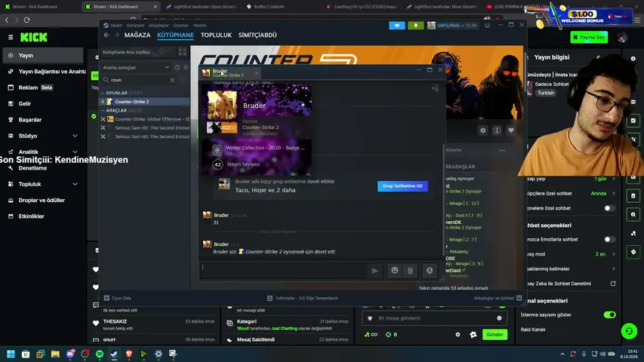This screenshot has height=362, width=644.
Task: Open Kick chat settings gear icon
Action: (x=458, y=335)
